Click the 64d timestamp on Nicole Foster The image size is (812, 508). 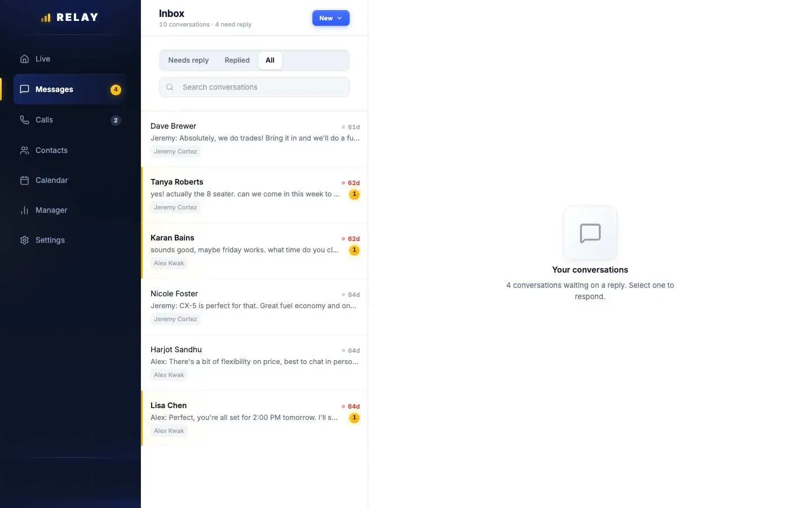pyautogui.click(x=354, y=295)
